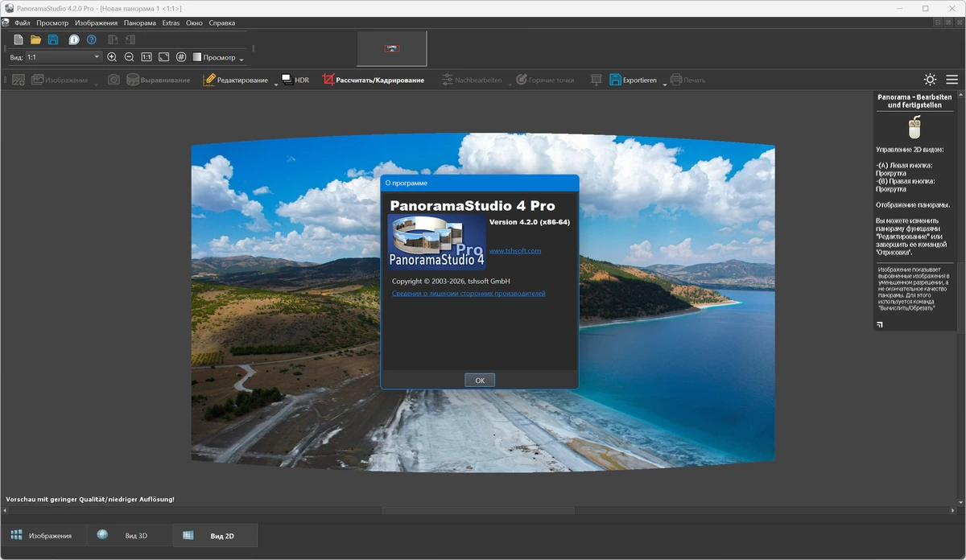Click the Nachbearbeiten sliders icon

(447, 80)
